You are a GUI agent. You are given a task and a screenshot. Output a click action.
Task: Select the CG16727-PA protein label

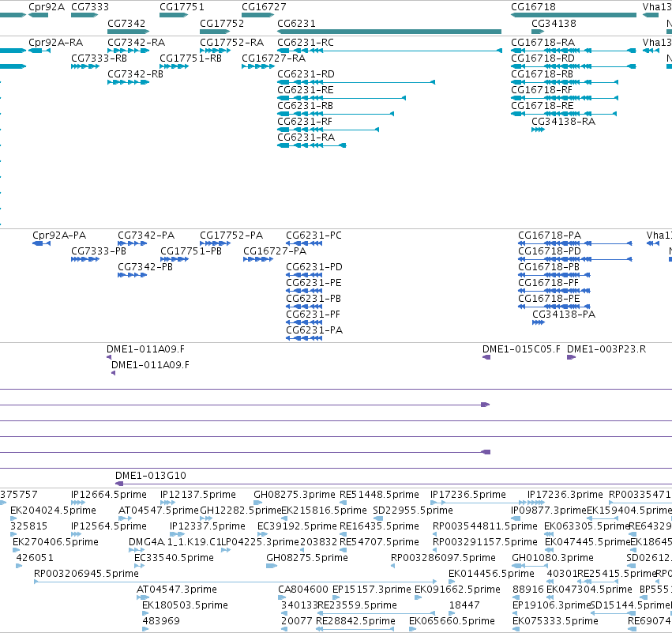point(275,251)
